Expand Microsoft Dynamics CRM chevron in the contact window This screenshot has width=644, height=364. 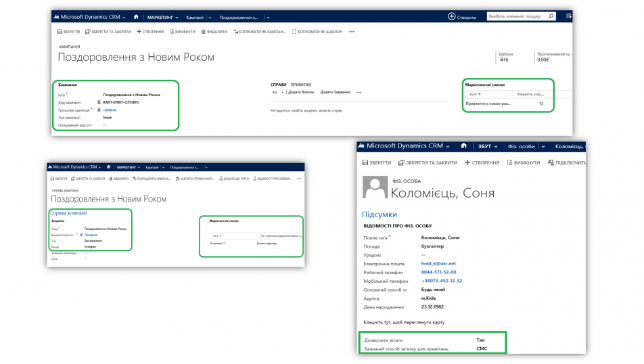448,147
